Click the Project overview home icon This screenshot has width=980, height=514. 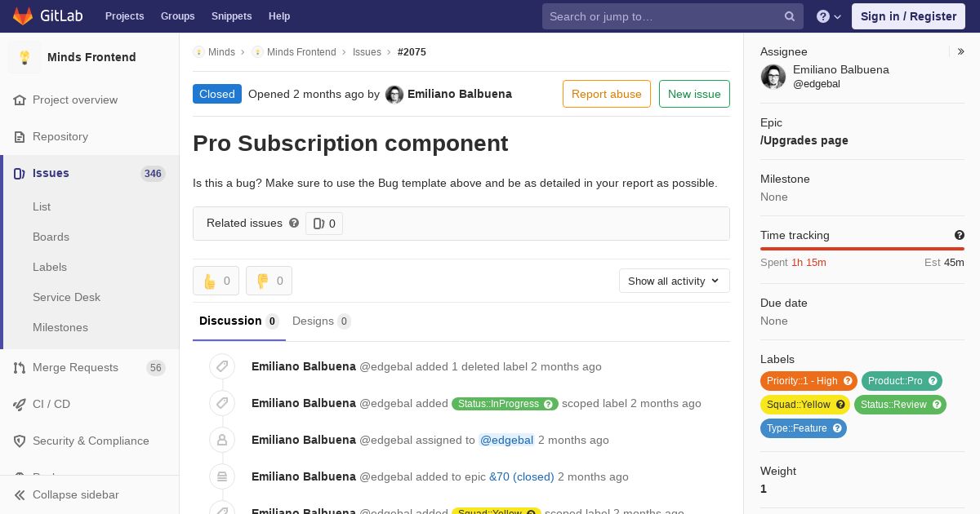20,100
